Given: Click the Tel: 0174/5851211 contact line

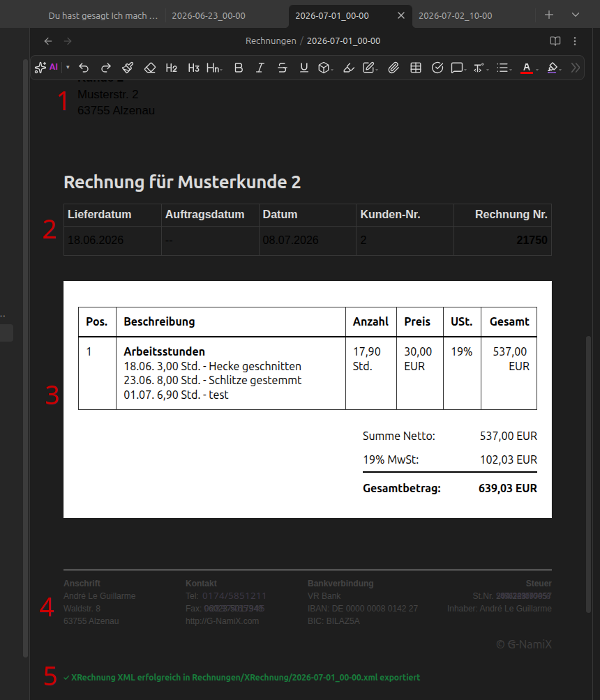Looking at the screenshot, I should pyautogui.click(x=226, y=596).
